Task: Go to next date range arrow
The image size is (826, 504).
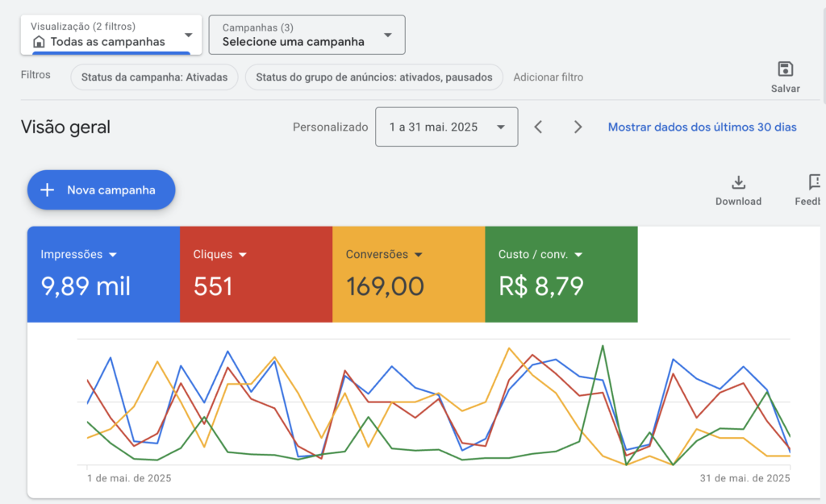Action: (578, 127)
